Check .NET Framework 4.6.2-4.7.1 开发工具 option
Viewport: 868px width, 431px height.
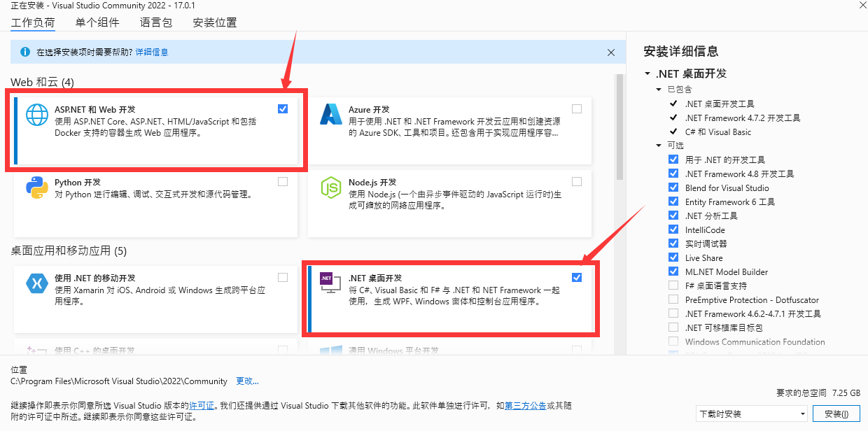point(673,313)
